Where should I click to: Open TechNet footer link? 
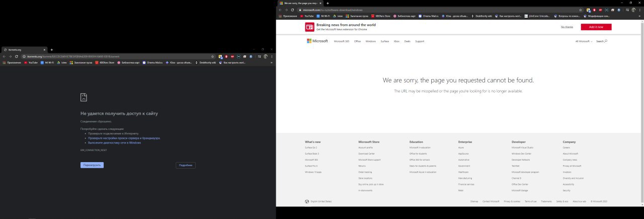point(516,166)
